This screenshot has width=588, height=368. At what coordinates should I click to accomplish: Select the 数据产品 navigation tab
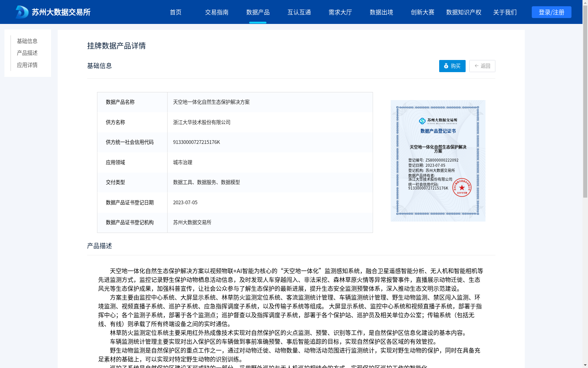point(258,12)
